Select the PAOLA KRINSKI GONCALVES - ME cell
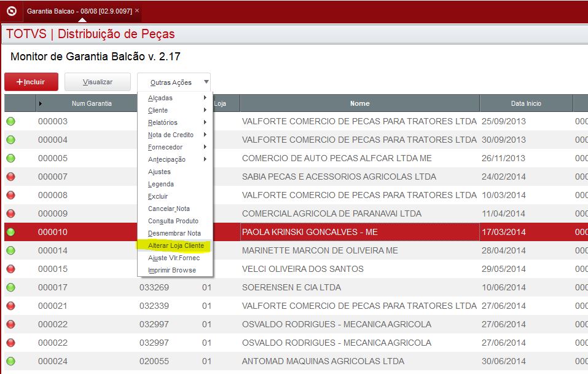The height and width of the screenshot is (374, 588). click(359, 232)
